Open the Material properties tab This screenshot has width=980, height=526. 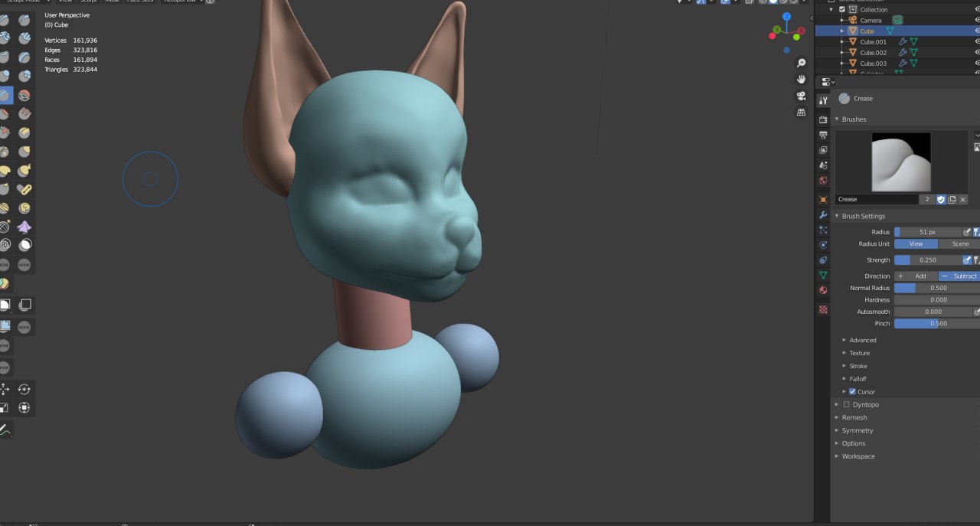click(x=823, y=290)
